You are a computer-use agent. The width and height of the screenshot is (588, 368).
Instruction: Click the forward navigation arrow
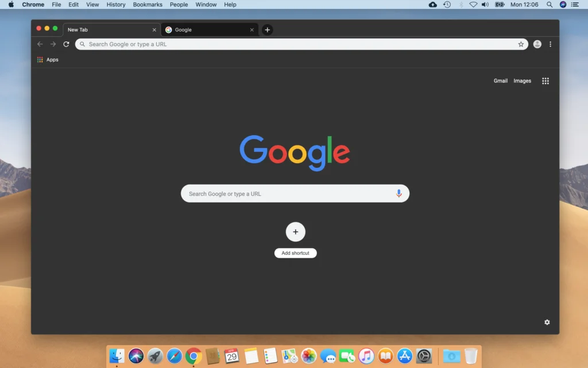pos(53,44)
